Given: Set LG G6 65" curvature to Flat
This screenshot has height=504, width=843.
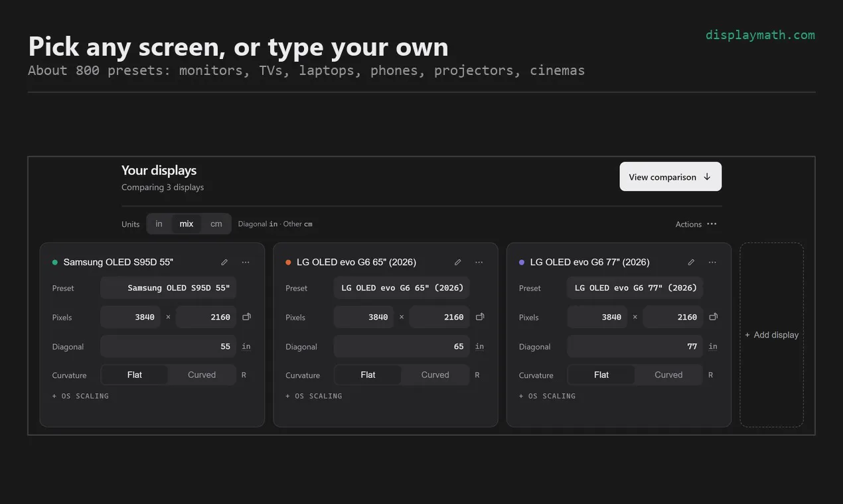Looking at the screenshot, I should (x=368, y=375).
